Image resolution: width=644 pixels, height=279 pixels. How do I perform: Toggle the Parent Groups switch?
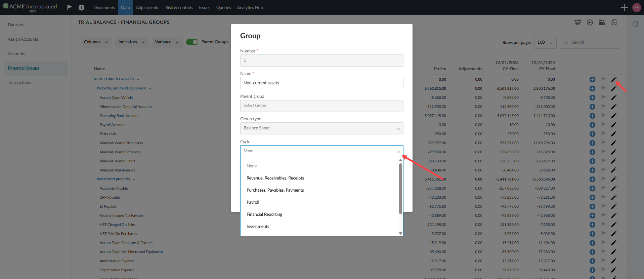192,42
